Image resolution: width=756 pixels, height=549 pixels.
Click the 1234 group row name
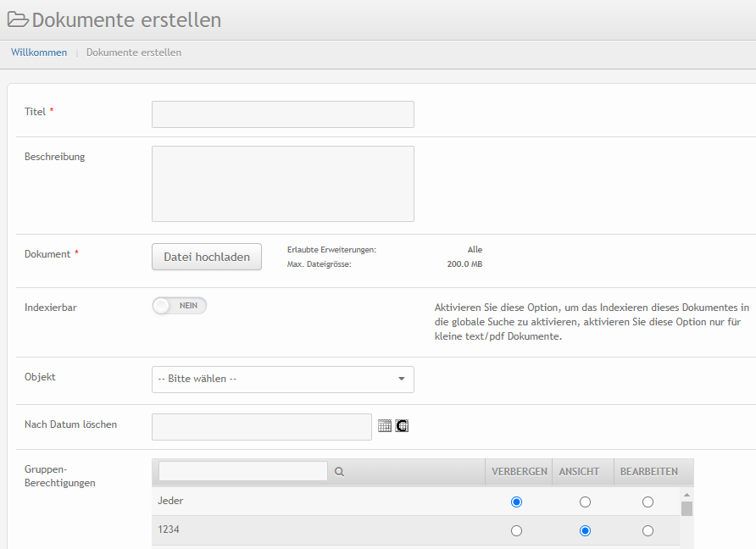pyautogui.click(x=169, y=530)
